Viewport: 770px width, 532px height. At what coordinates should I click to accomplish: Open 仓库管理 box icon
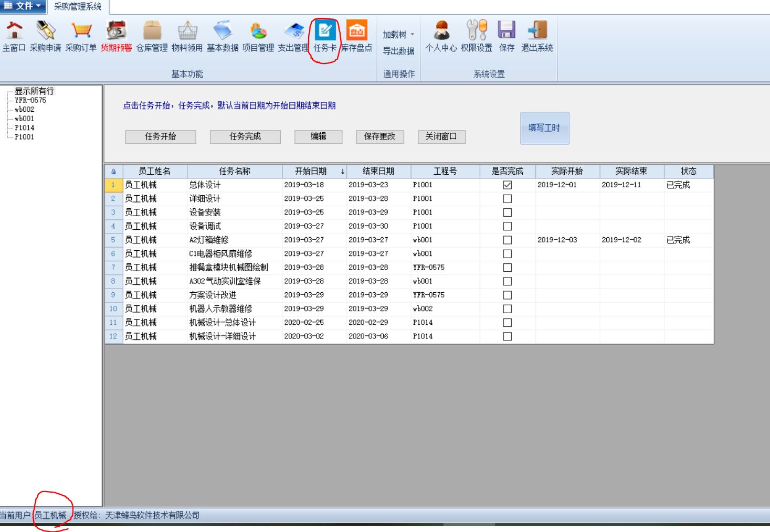152,31
